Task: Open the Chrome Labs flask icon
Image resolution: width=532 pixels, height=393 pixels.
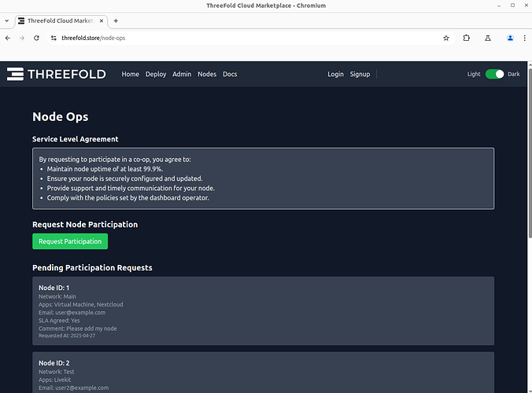Action: (488, 38)
